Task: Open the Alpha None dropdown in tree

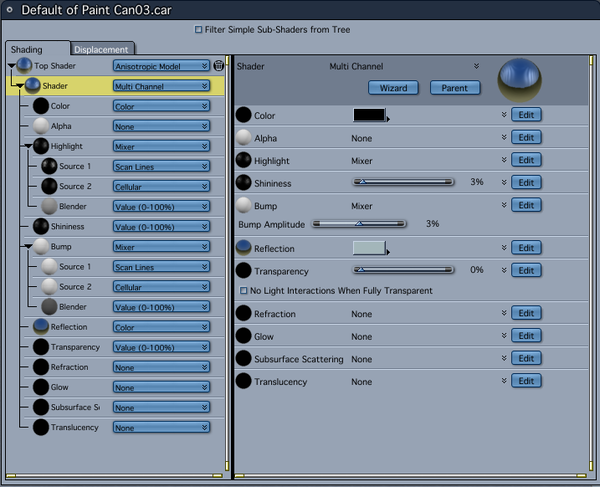Action: click(x=161, y=126)
